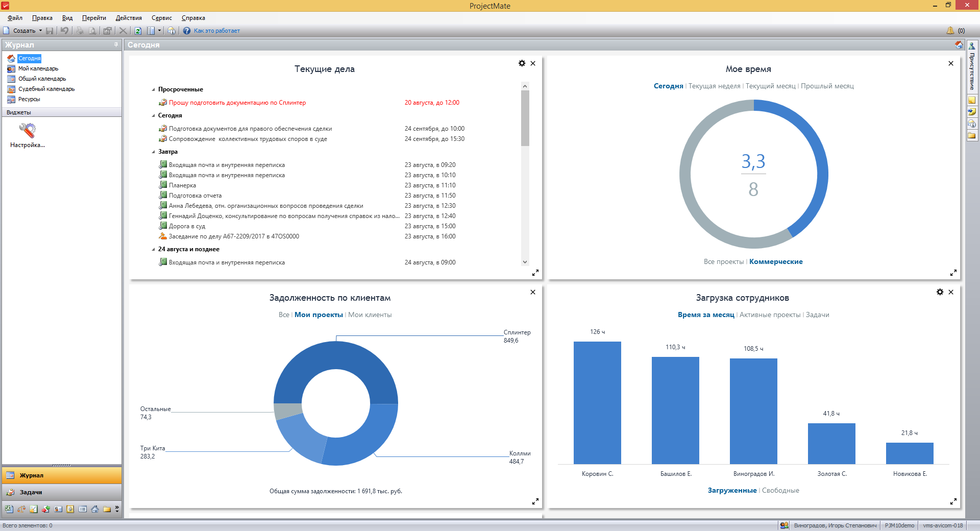Open Заседание по делу А67-2209/2017 entry
The width and height of the screenshot is (980, 531).
pyautogui.click(x=234, y=236)
